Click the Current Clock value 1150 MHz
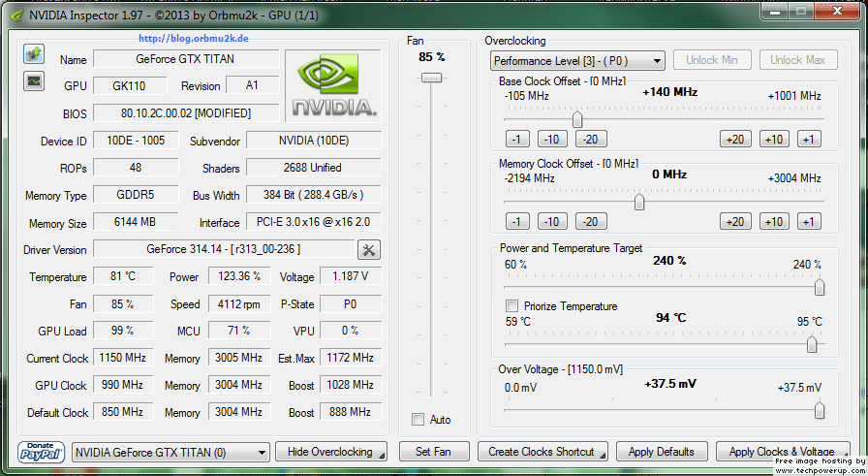The image size is (868, 476). click(x=123, y=358)
